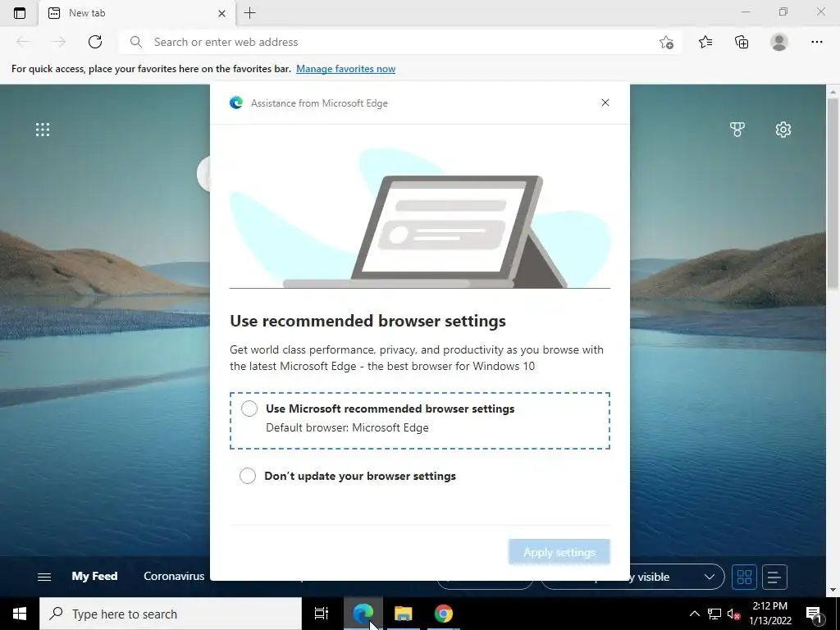
Task: Select the Coronavirus feed tab
Action: coord(174,577)
